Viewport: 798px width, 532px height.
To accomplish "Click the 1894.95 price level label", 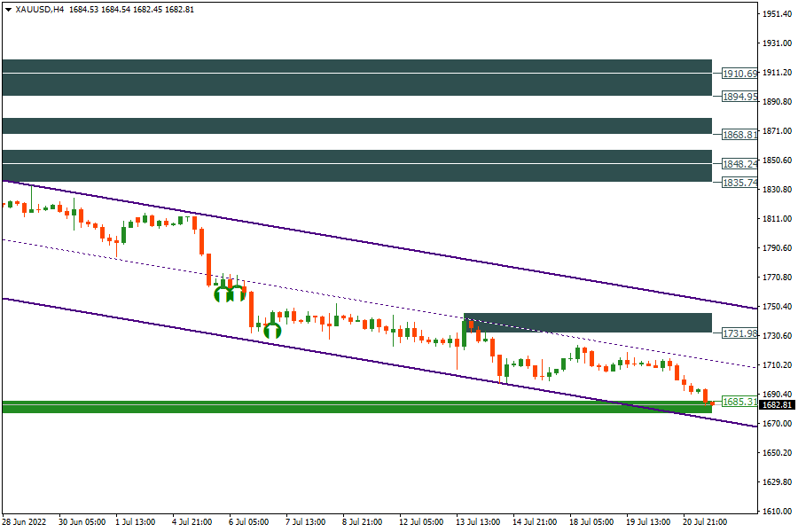I will [x=739, y=97].
